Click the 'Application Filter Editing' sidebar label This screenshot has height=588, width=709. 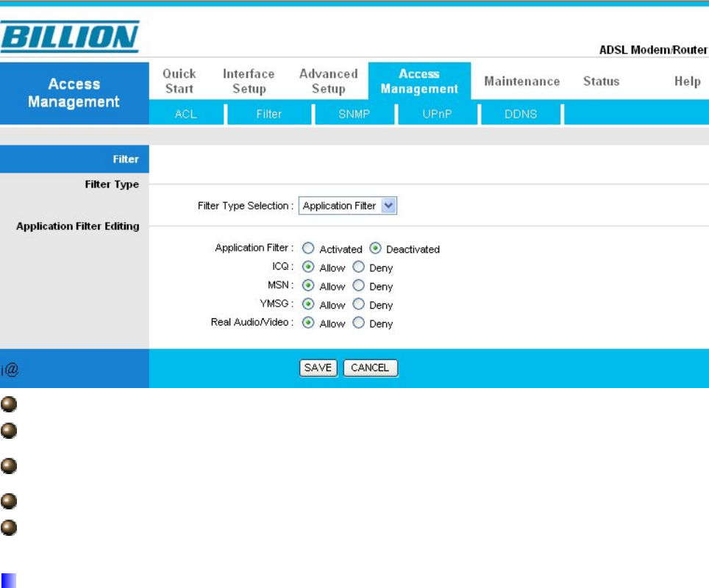point(78,226)
